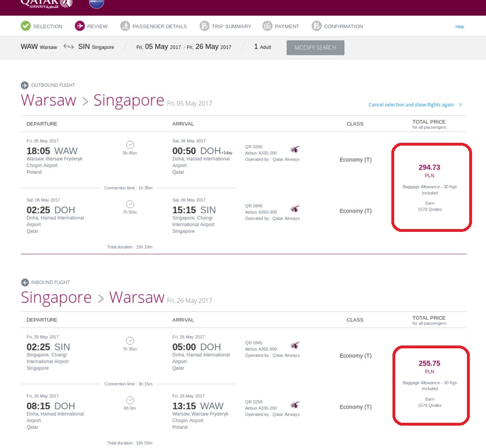The width and height of the screenshot is (486, 448).
Task: Click the oneworld alliance badge
Action: tap(96, 3)
